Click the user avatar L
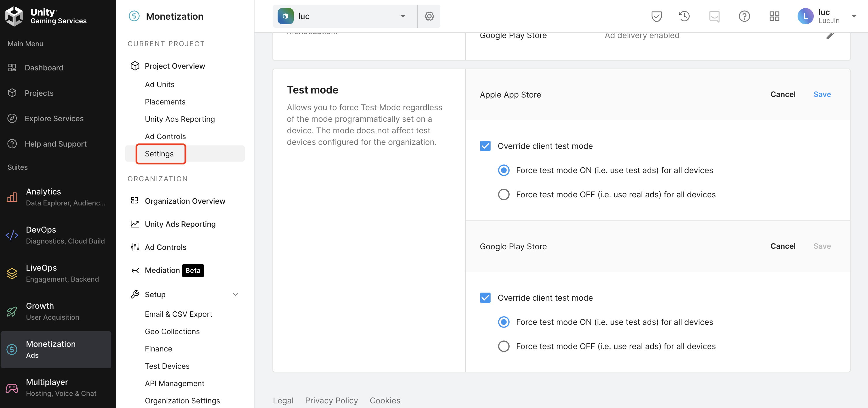The image size is (868, 408). click(x=805, y=16)
